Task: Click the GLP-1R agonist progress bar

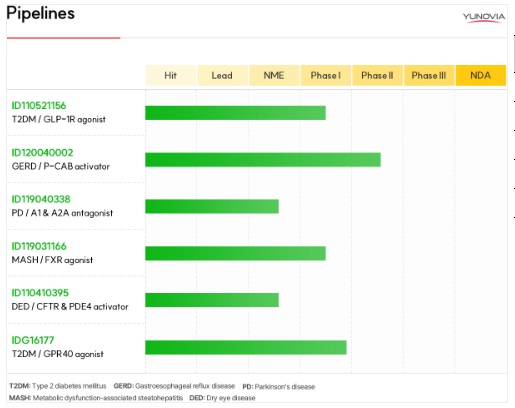Action: coord(235,113)
